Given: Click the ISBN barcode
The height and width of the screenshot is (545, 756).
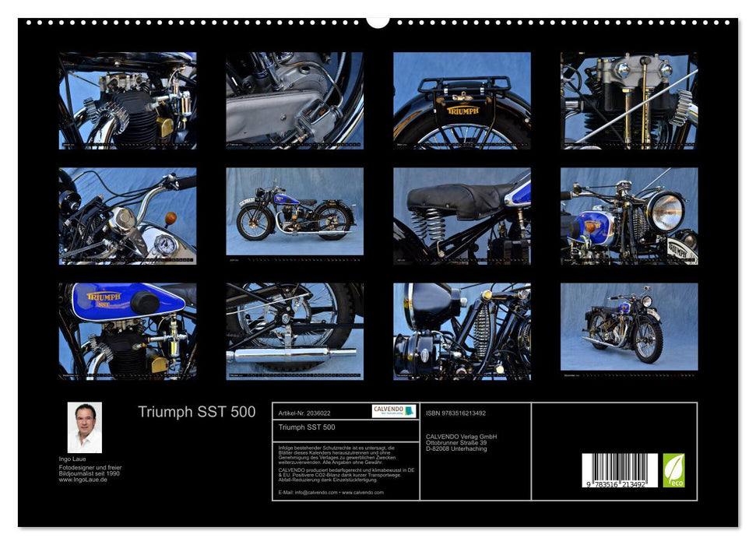Looking at the screenshot, I should click(619, 470).
